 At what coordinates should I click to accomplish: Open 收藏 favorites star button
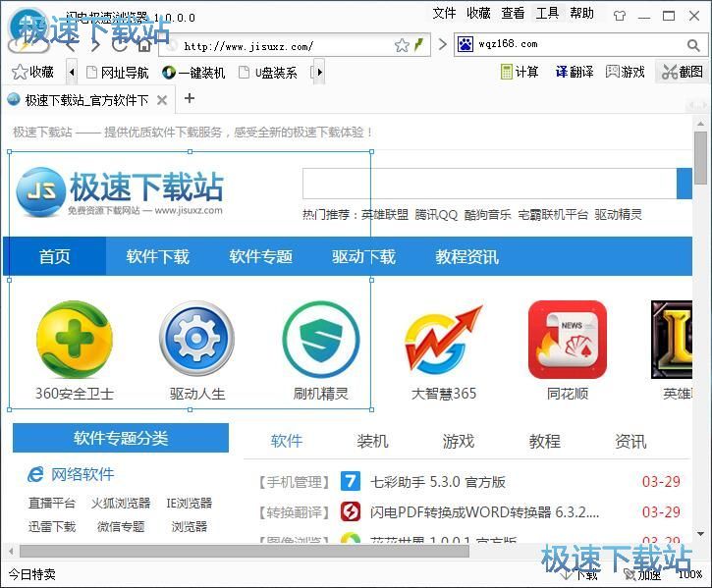pos(33,72)
